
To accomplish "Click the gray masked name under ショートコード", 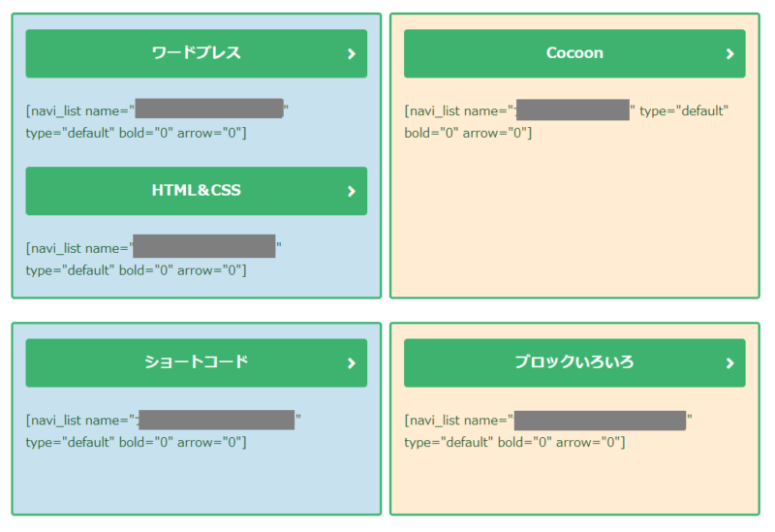I will [216, 420].
